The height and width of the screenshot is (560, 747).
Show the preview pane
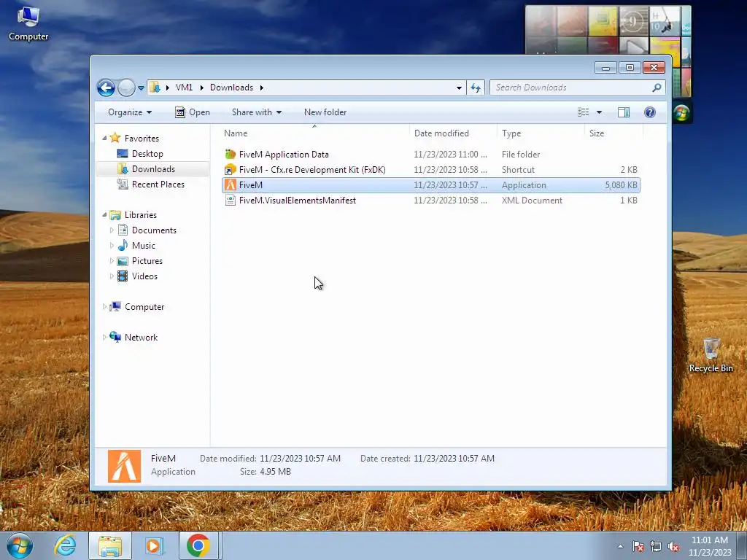point(624,112)
